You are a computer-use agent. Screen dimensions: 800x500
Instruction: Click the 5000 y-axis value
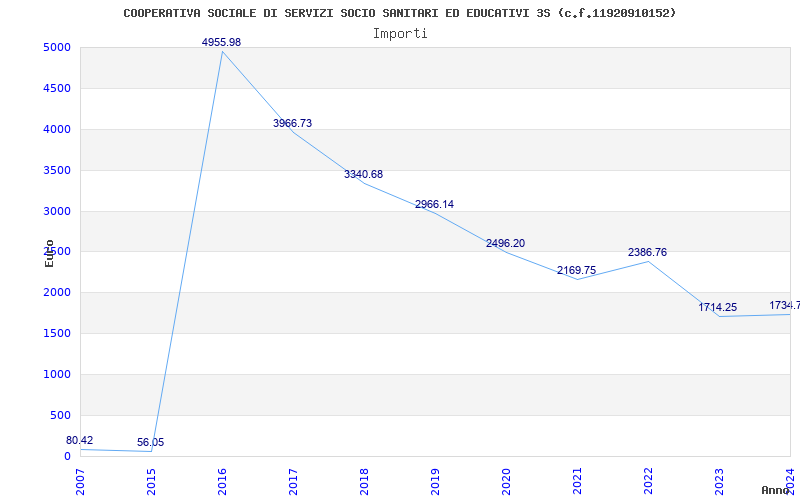point(57,47)
